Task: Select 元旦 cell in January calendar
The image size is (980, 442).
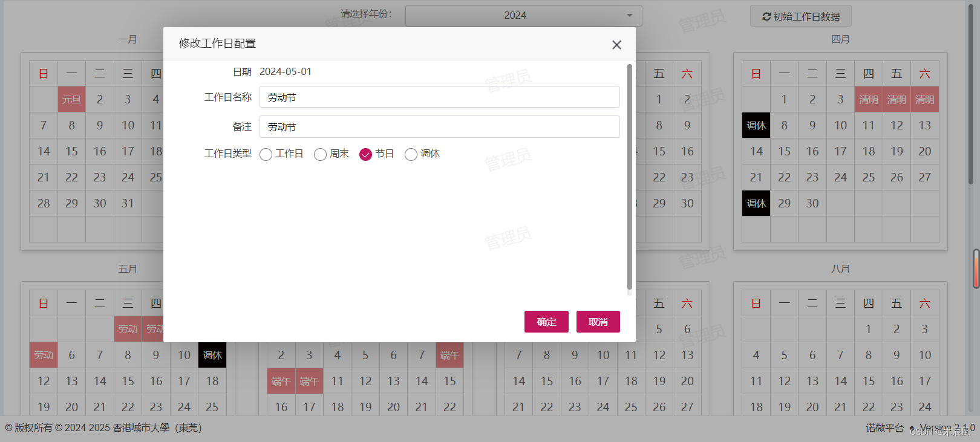Action: [x=71, y=99]
